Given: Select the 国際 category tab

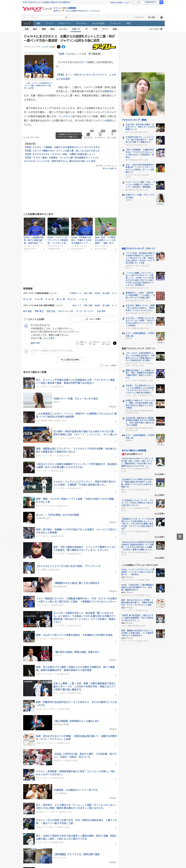Looking at the screenshot, I should 44,29.
